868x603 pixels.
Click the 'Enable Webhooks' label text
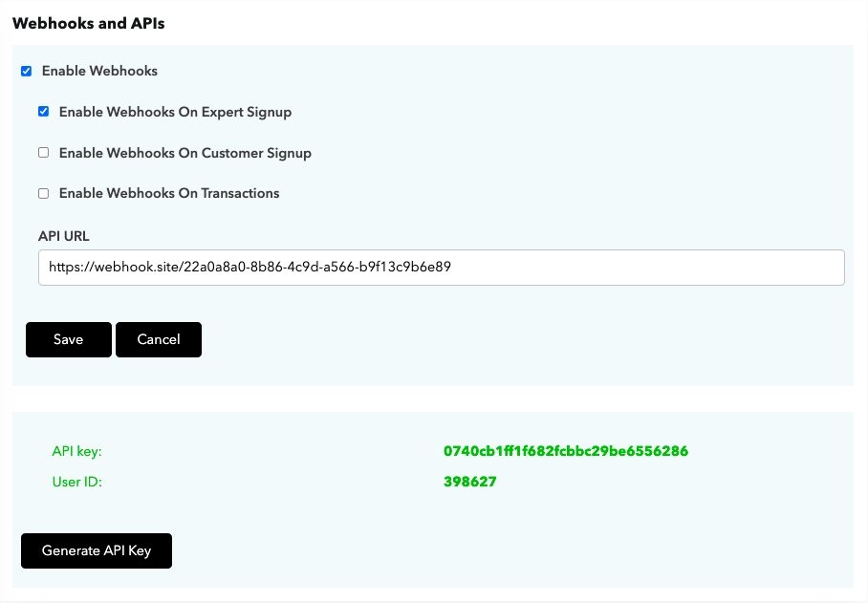tap(99, 72)
